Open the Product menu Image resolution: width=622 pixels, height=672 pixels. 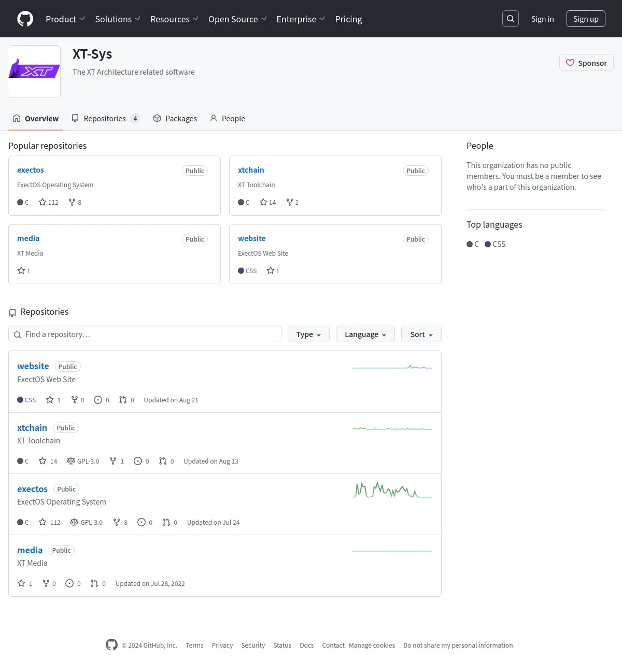(65, 19)
